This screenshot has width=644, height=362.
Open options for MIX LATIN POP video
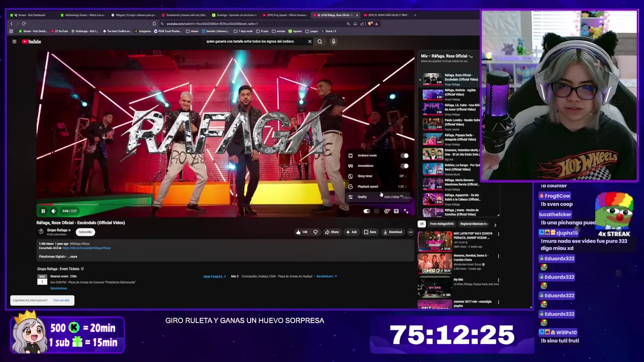tap(499, 234)
